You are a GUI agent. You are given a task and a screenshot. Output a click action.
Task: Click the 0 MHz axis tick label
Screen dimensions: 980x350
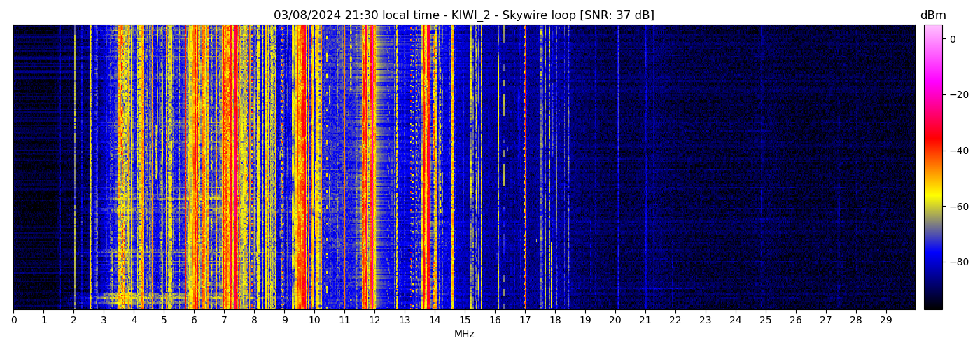coord(14,321)
